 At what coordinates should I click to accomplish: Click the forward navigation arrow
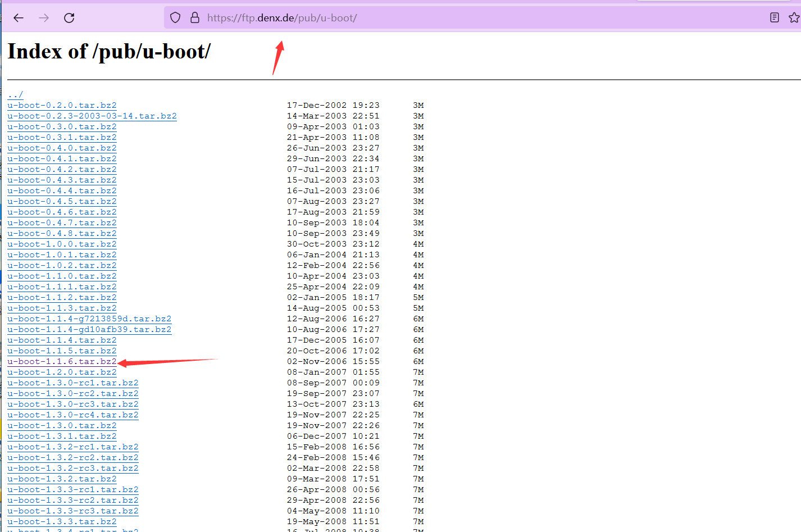(44, 17)
